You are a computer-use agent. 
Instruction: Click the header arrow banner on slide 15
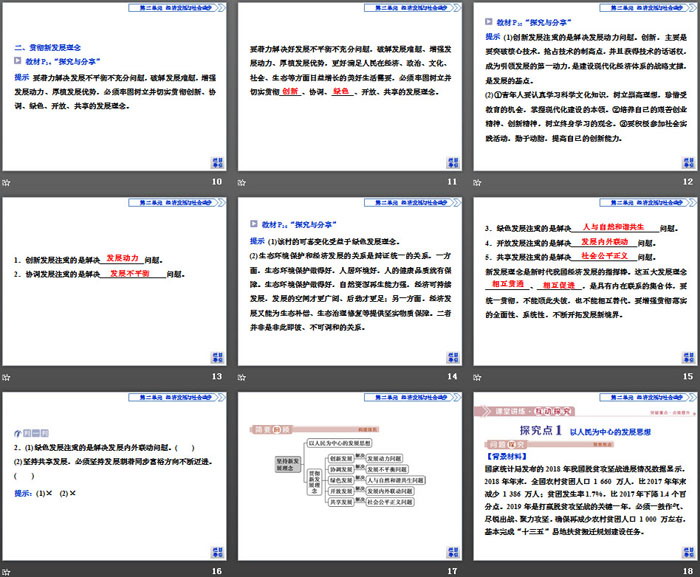(647, 201)
